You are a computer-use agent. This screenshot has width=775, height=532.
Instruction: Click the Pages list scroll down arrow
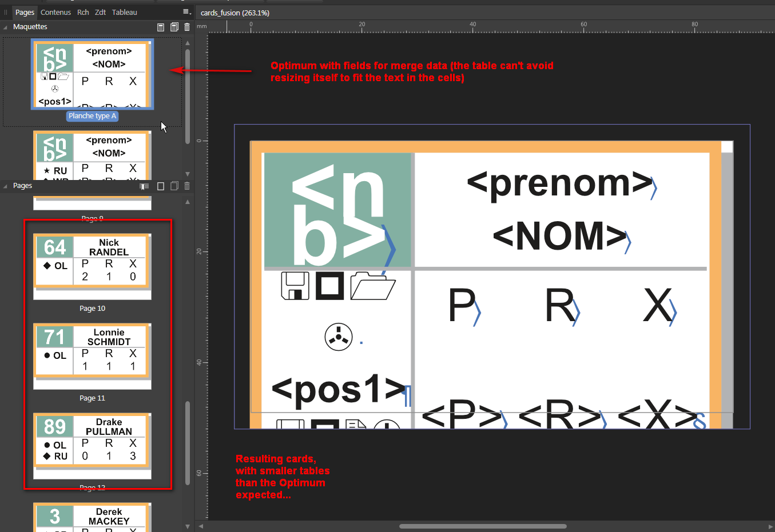pos(188,526)
